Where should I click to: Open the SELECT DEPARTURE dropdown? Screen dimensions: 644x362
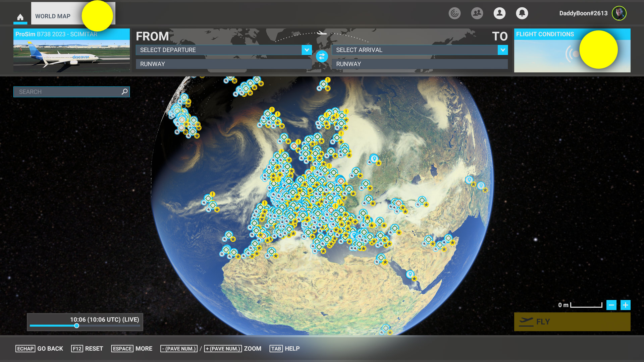click(x=222, y=50)
